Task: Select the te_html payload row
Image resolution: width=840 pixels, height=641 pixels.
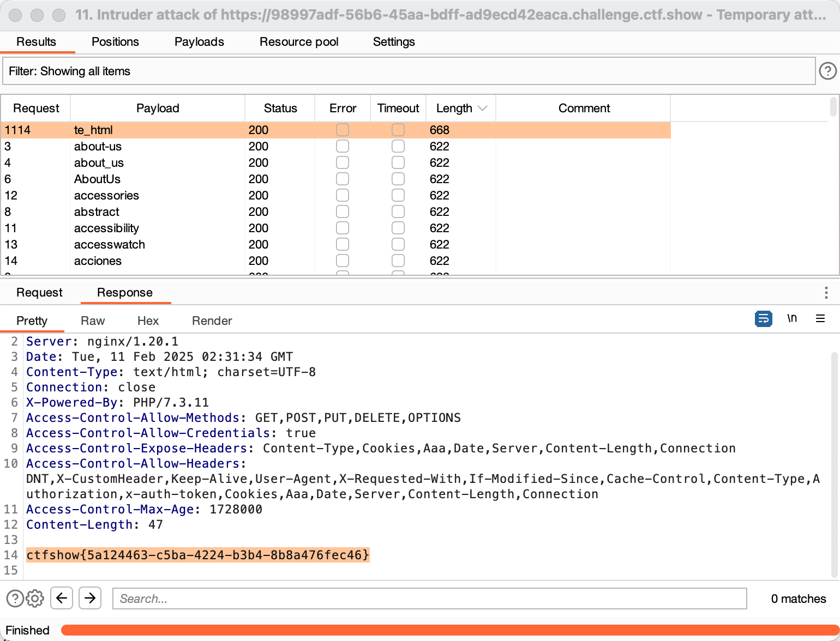Action: [336, 130]
